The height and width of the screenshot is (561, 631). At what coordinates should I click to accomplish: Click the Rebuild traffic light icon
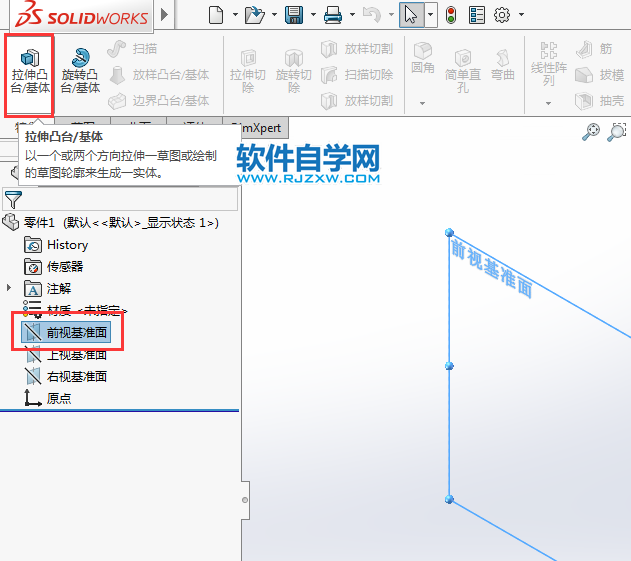click(451, 15)
